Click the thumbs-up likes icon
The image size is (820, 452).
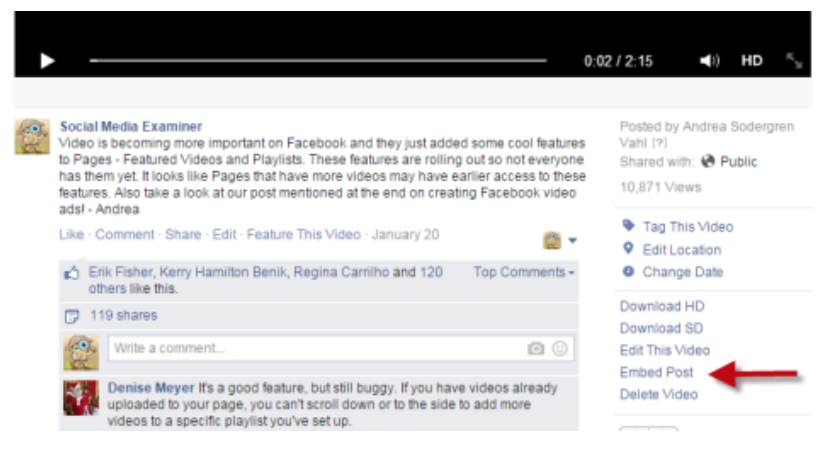coord(72,273)
